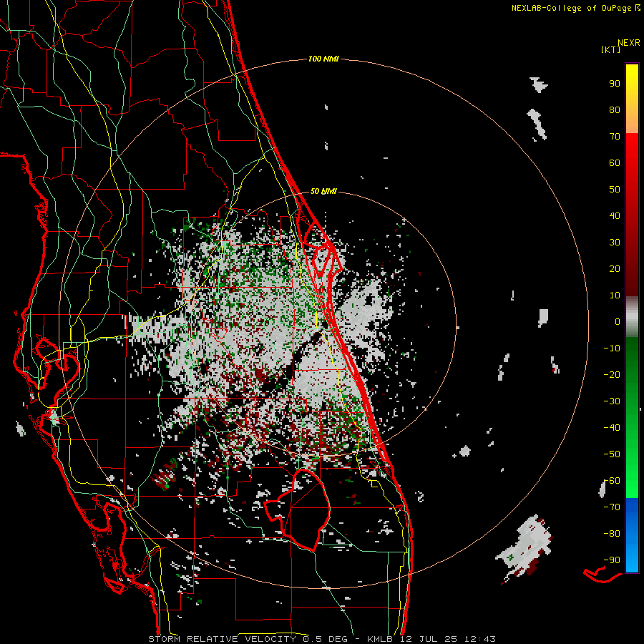Click the -80 value on velocity scale
The image size is (644, 644).
[612, 534]
